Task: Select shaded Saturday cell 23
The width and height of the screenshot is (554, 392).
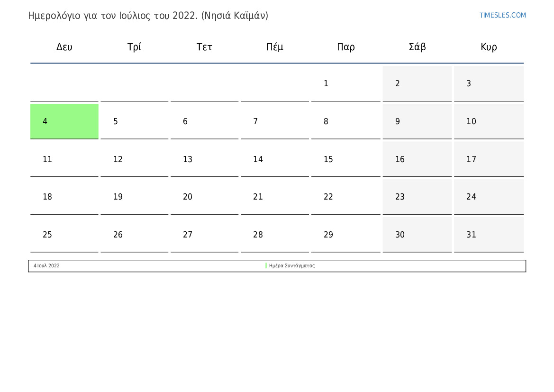Action: [417, 197]
